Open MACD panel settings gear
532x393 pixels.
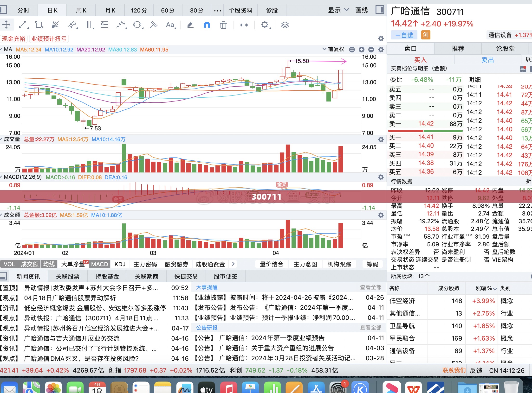click(x=381, y=177)
